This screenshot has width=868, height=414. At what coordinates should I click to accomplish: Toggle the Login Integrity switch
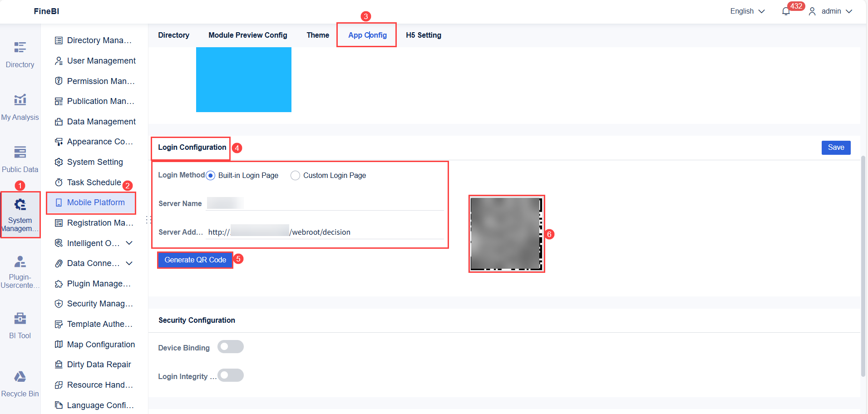pyautogui.click(x=231, y=375)
